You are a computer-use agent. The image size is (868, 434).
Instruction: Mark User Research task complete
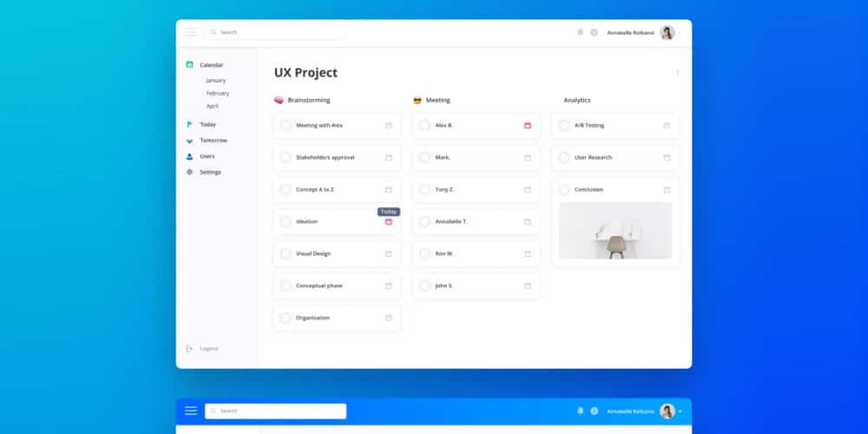click(x=564, y=158)
